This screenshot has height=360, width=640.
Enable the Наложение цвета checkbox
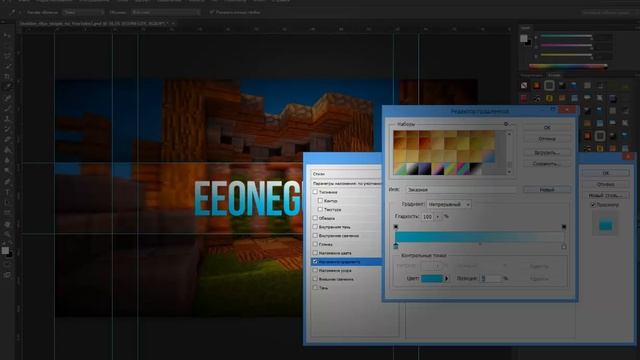tap(315, 253)
